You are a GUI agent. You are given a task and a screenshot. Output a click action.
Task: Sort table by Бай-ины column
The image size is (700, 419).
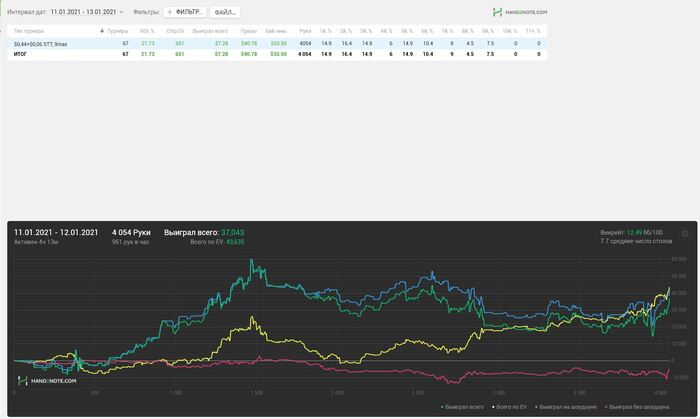click(x=275, y=31)
